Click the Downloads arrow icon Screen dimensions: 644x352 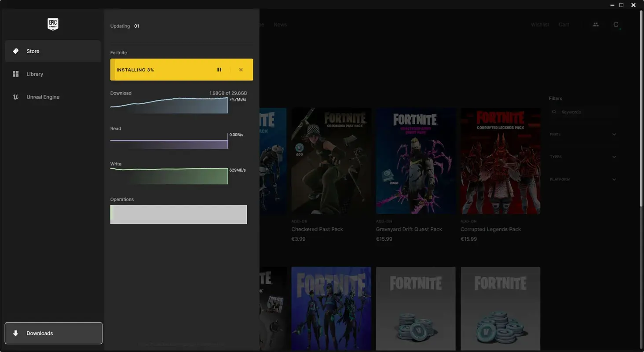click(16, 333)
